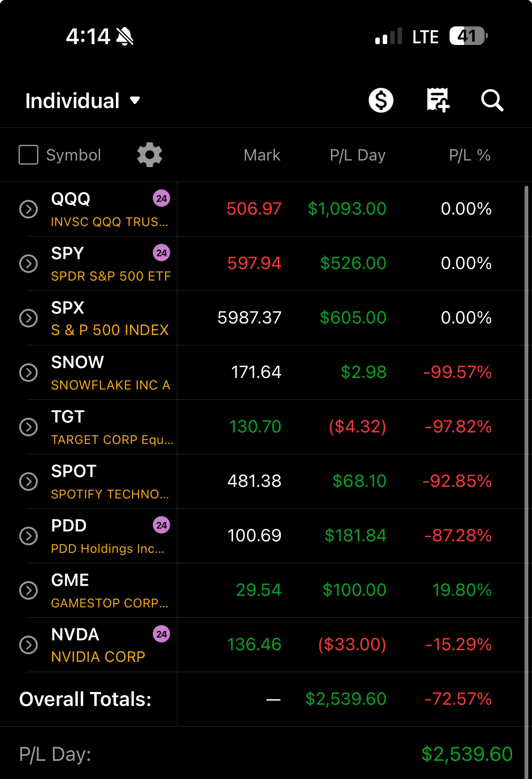Tap the 24-hour badge on PDD
The image size is (532, 779).
[161, 525]
